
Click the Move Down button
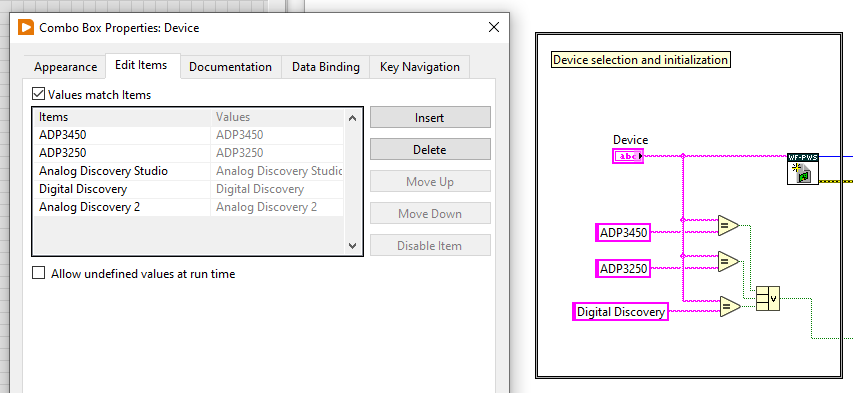click(430, 214)
